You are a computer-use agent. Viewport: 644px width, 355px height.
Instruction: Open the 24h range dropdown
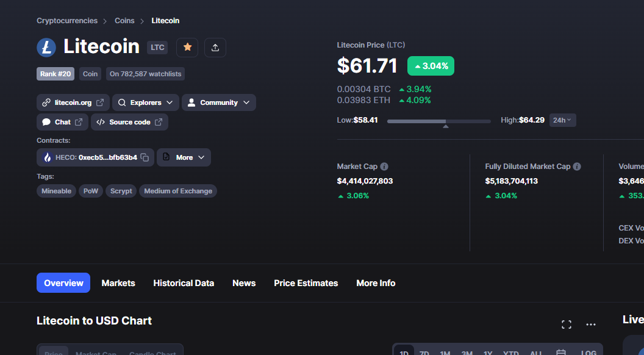point(563,120)
